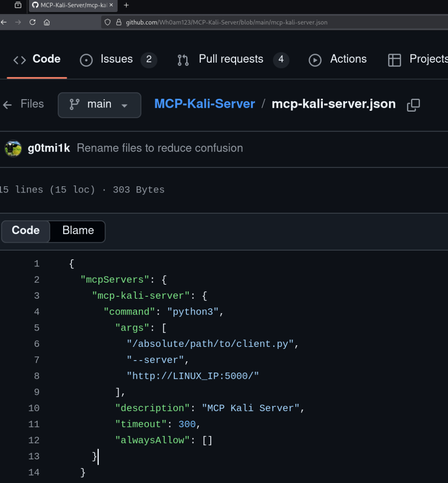Select line number 2
Viewport: 448px width, 483px height.
tap(37, 280)
